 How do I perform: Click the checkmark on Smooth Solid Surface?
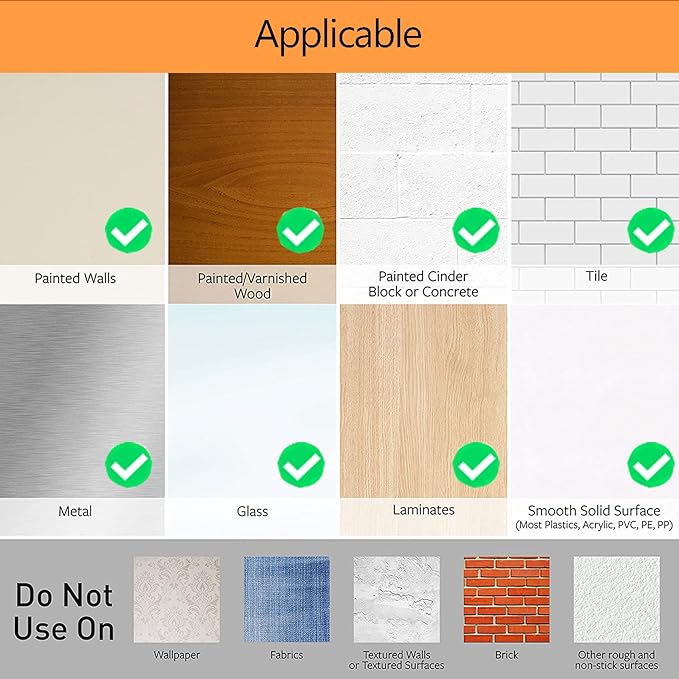[651, 465]
